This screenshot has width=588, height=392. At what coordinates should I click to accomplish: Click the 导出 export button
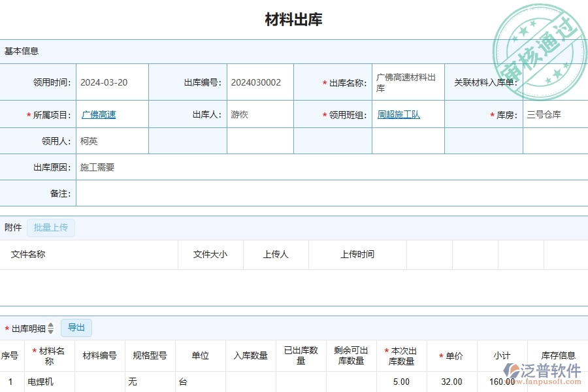coord(76,327)
